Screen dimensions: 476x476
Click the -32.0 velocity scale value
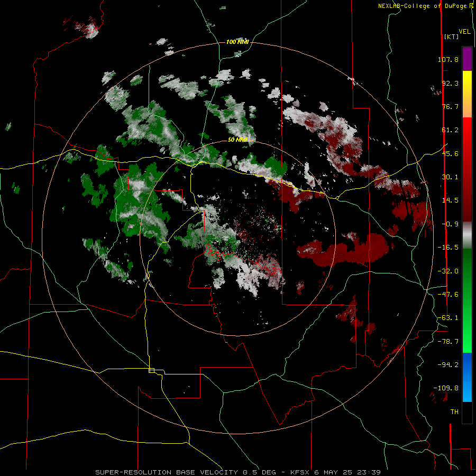pyautogui.click(x=448, y=271)
